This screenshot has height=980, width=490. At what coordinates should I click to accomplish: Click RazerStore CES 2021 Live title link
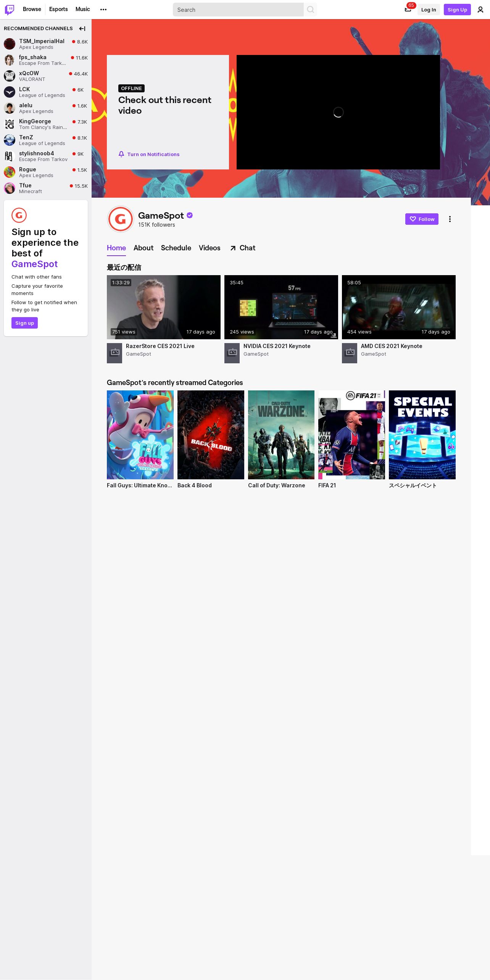click(160, 346)
